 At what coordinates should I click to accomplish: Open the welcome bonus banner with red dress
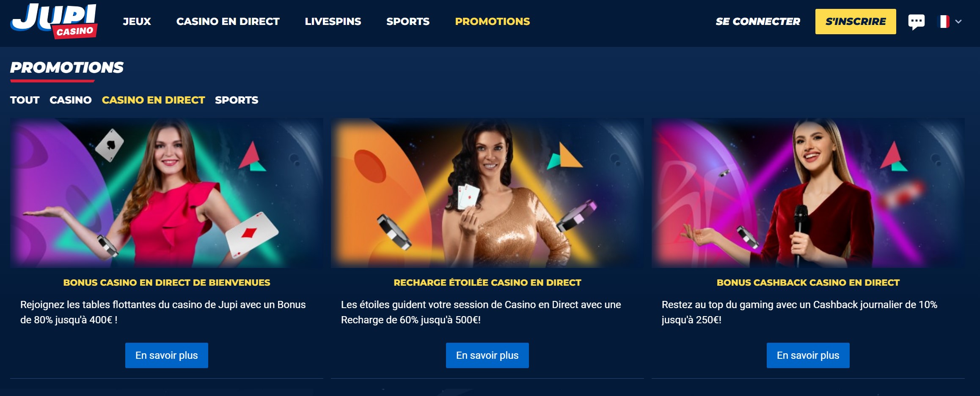point(167,193)
